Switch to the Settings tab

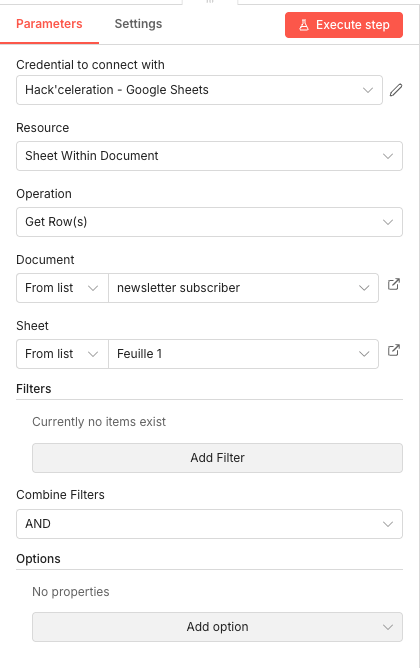click(x=138, y=24)
